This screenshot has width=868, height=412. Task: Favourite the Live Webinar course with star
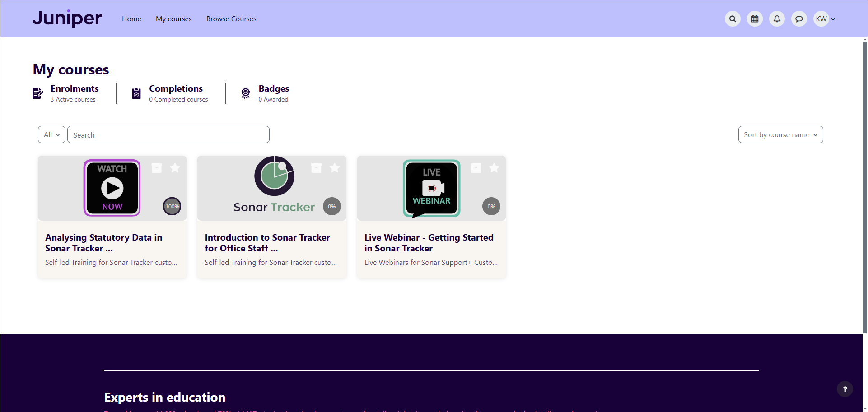494,168
